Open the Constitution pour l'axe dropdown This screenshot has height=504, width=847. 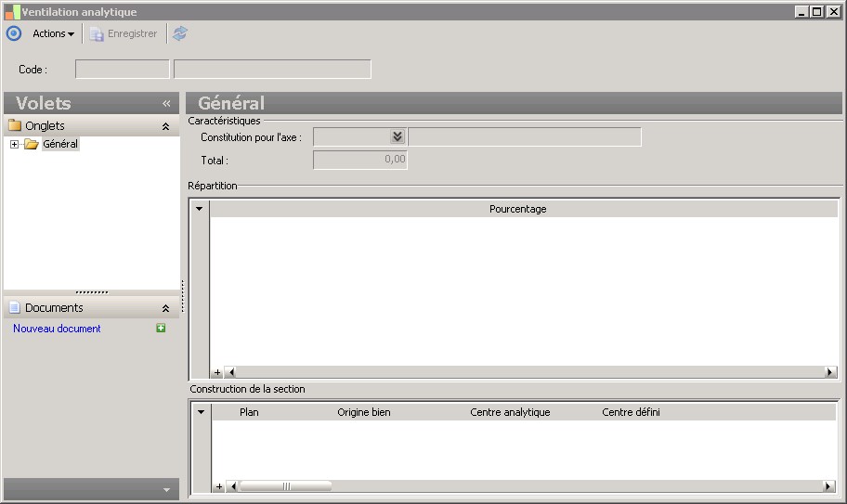[x=397, y=136]
